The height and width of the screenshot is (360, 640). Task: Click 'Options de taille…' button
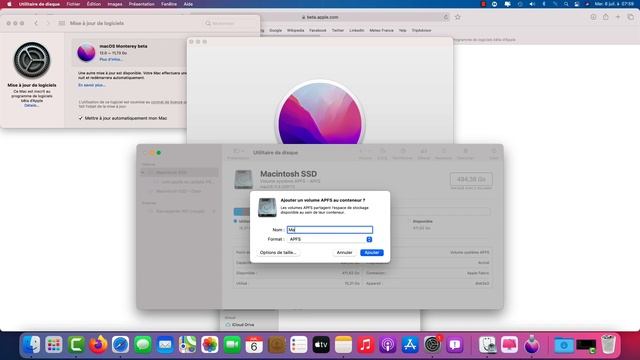278,253
